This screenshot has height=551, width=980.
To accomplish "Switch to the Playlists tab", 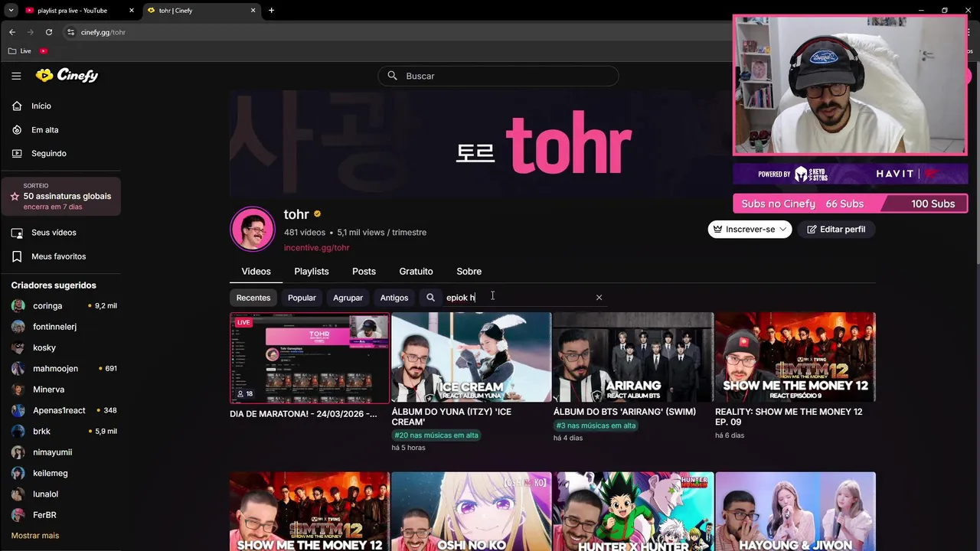I will coord(312,272).
